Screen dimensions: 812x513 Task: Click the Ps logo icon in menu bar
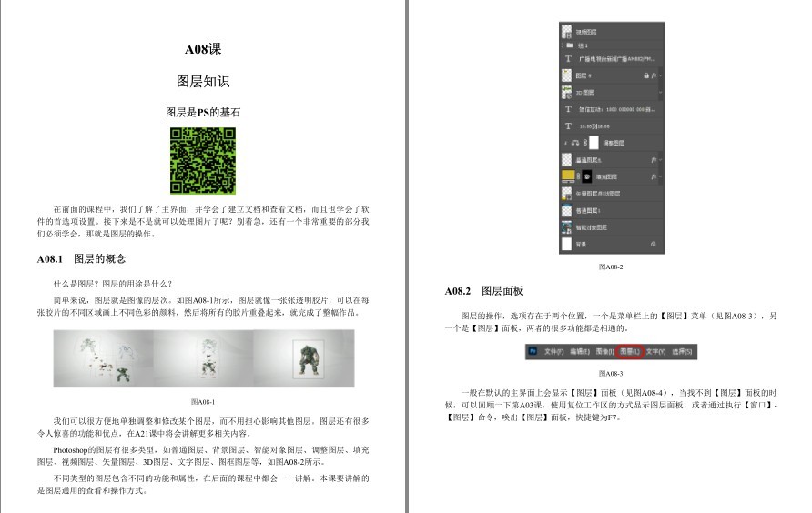coord(533,351)
